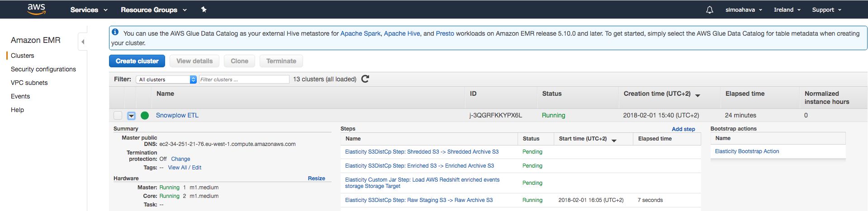Click the Amazon EMR sidebar title
The width and height of the screenshot is (868, 211).
pos(36,40)
